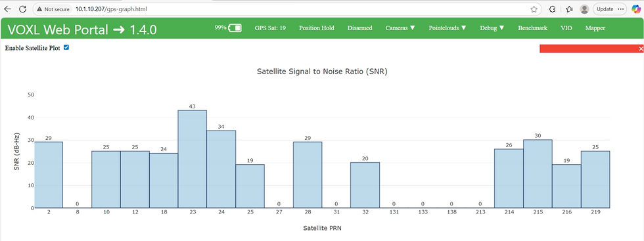Click the Disarmed status
This screenshot has height=241, width=644.
click(x=360, y=28)
